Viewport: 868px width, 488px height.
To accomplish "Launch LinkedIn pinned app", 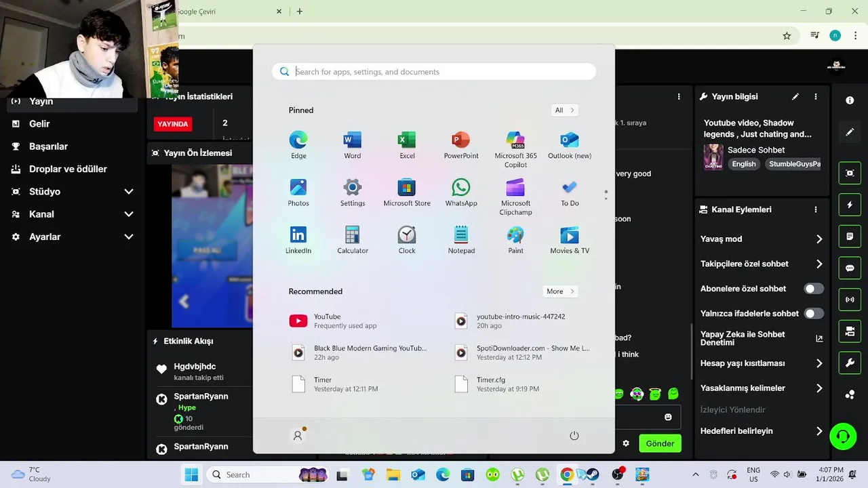I will pyautogui.click(x=298, y=241).
